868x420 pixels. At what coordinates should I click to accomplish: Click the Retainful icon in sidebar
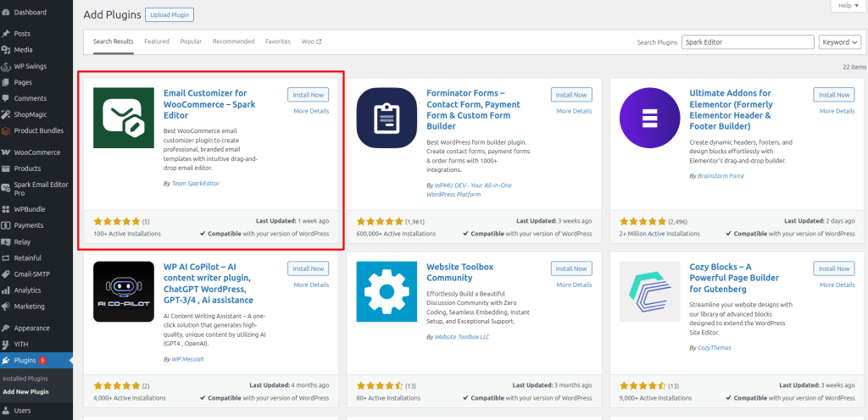6,258
